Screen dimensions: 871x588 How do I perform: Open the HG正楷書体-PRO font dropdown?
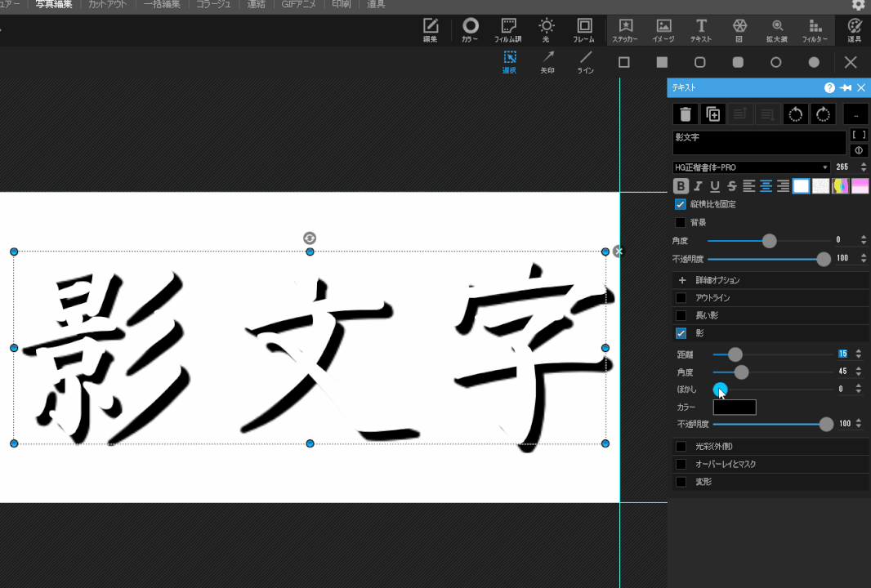tap(751, 167)
